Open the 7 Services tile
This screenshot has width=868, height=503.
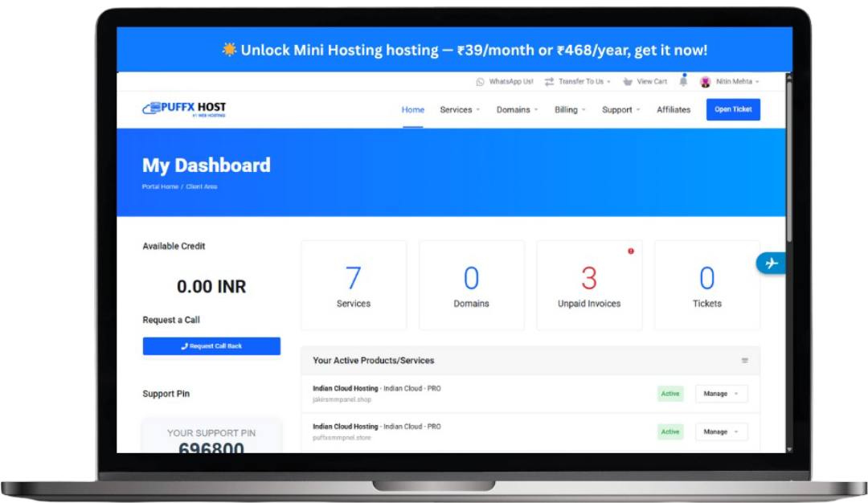[354, 285]
